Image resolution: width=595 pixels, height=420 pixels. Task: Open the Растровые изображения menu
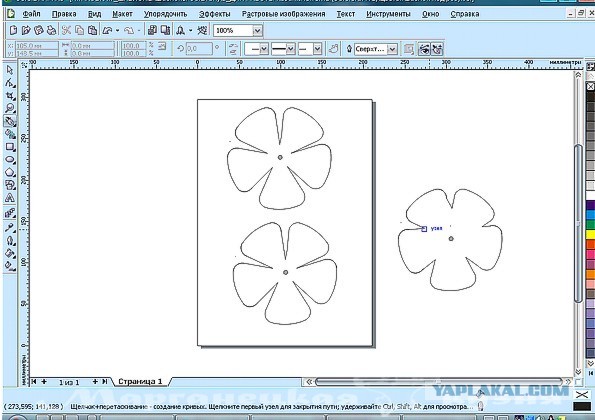click(283, 14)
